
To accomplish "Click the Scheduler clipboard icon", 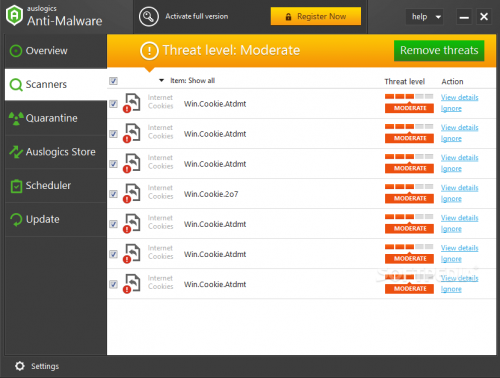I will 16,186.
